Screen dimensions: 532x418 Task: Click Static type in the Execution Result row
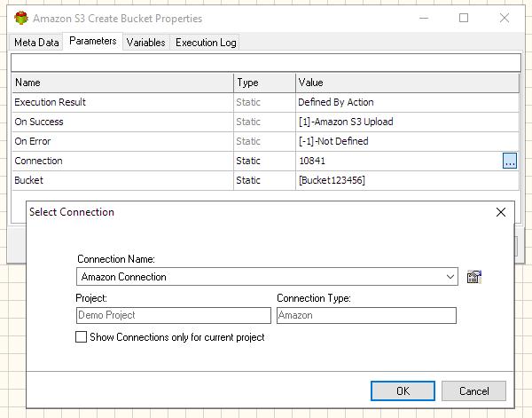[x=248, y=102]
